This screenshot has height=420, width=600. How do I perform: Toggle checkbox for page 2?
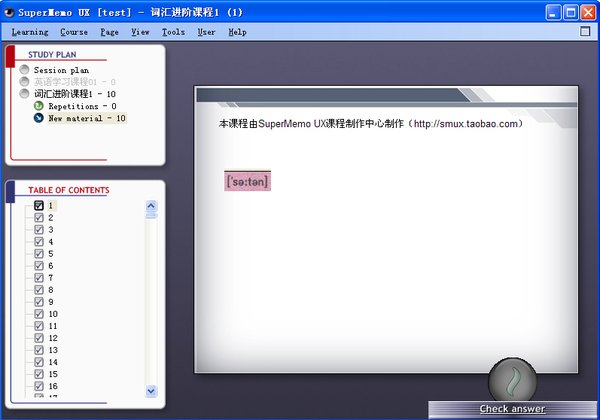click(x=39, y=218)
